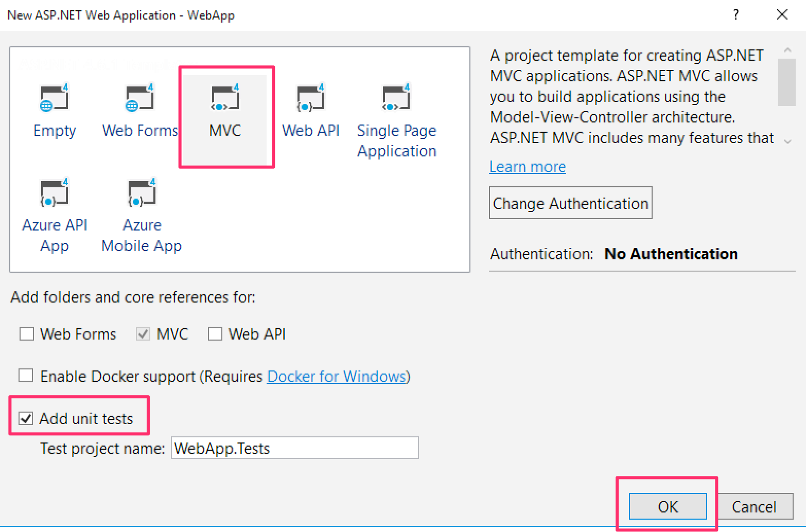Select the Web API template icon
Image resolution: width=806 pixels, height=532 pixels.
311,98
